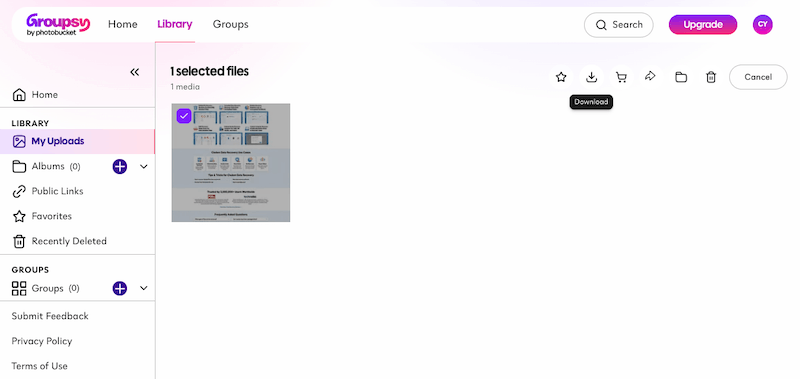The width and height of the screenshot is (800, 379).
Task: Share the selected file
Action: [650, 77]
